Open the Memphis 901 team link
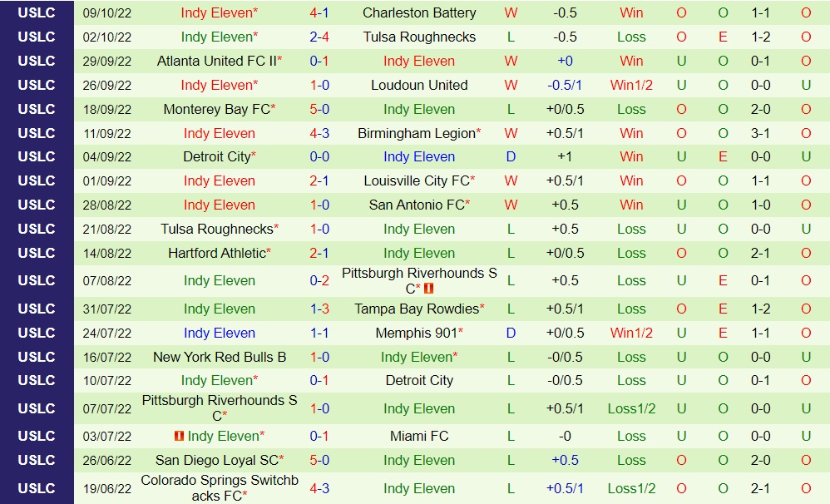Viewport: 830px width, 504px height. (417, 334)
